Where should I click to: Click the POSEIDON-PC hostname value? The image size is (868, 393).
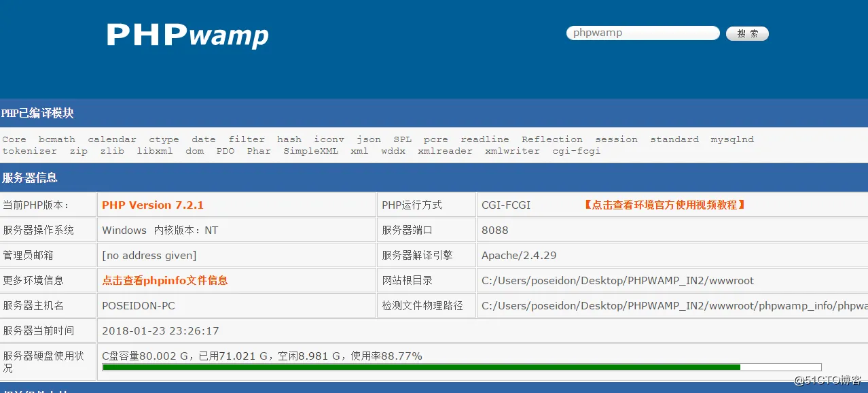click(139, 306)
